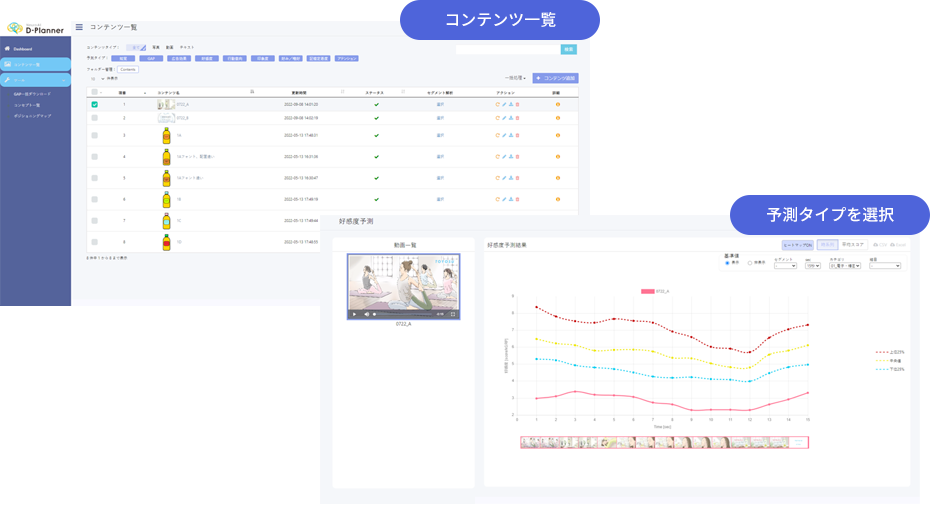
Task: Click the video fullscreen icon
Action: pyautogui.click(x=453, y=314)
